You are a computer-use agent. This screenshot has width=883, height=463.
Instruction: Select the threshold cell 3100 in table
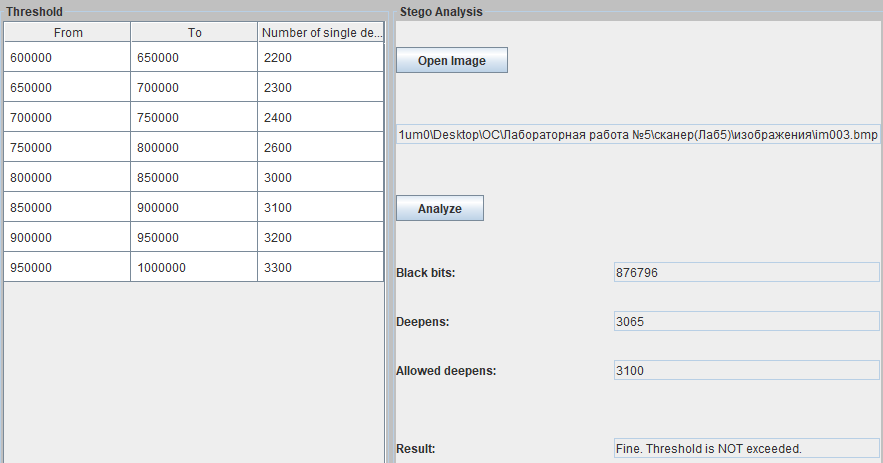(x=320, y=207)
